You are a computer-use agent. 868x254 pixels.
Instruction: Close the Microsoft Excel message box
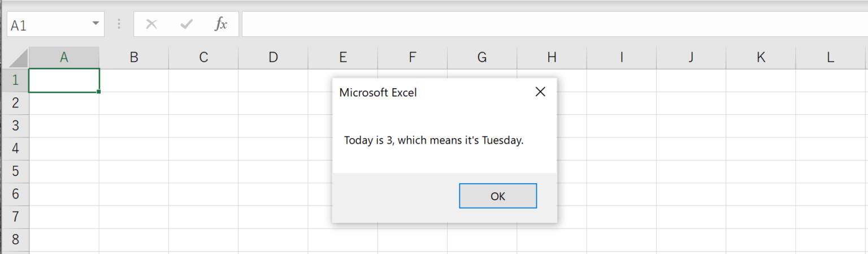tap(540, 92)
